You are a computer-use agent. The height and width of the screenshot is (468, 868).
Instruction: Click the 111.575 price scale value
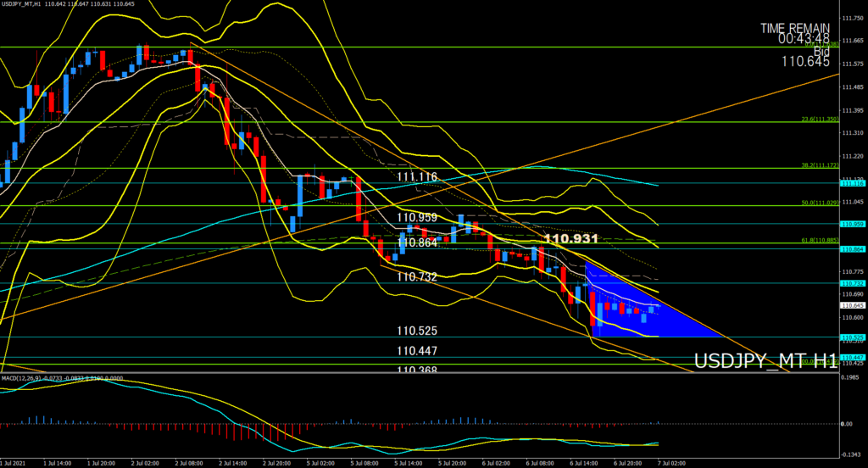[853, 64]
